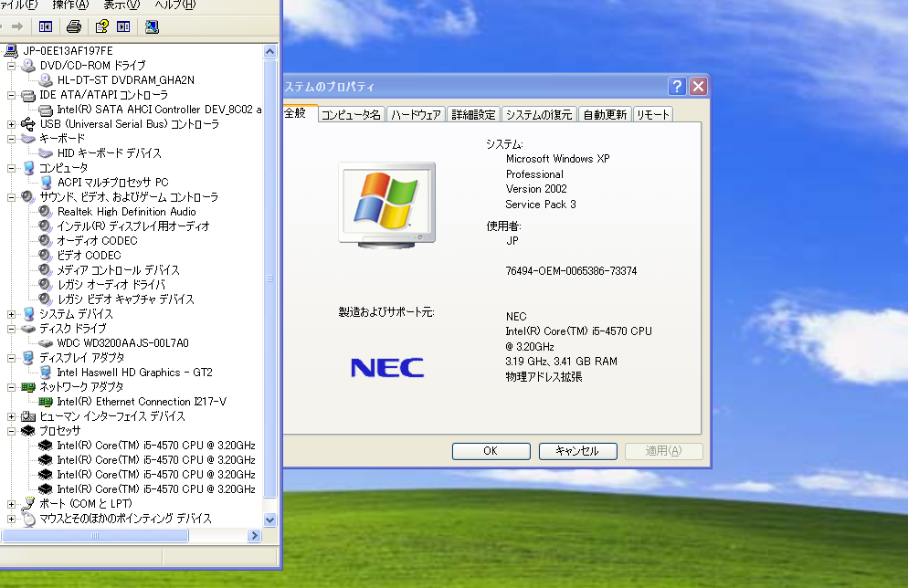Viewport: 908px width, 588px height.
Task: Switch to the 詳細設定 tab
Action: click(473, 115)
